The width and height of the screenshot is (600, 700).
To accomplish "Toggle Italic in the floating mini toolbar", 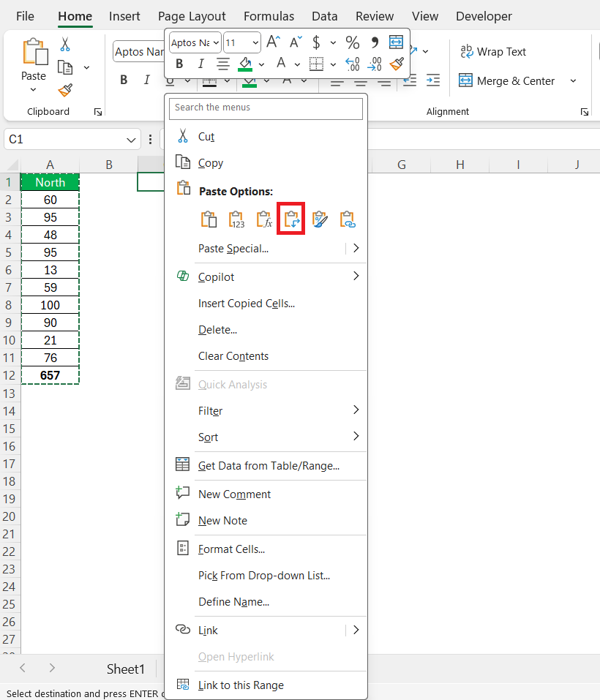I will (x=201, y=64).
